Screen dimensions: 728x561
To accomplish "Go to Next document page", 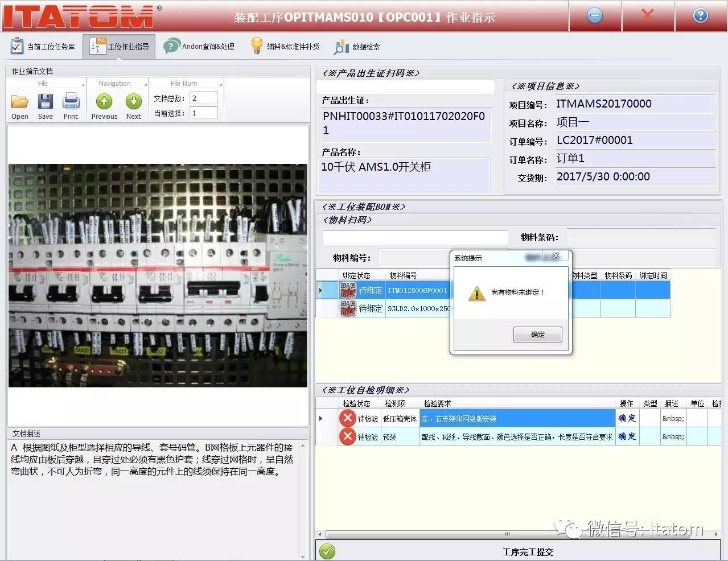I will (x=134, y=102).
